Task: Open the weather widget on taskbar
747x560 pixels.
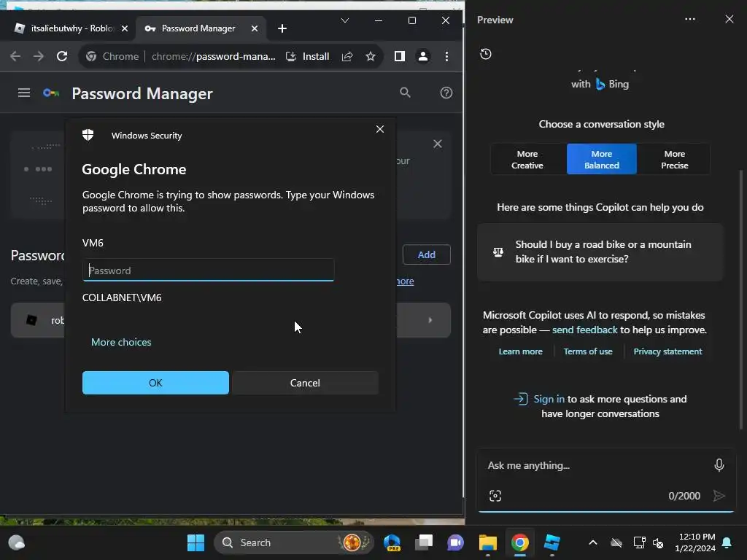Action: click(16, 542)
